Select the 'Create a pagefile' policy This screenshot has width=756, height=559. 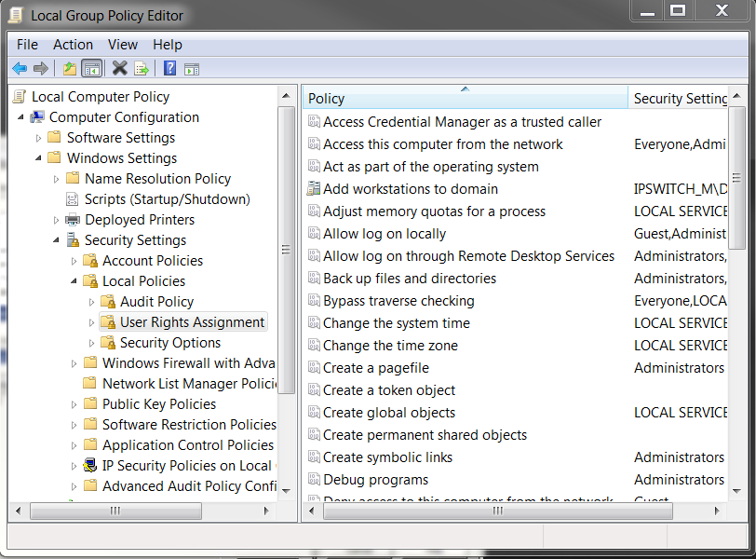pyautogui.click(x=376, y=368)
